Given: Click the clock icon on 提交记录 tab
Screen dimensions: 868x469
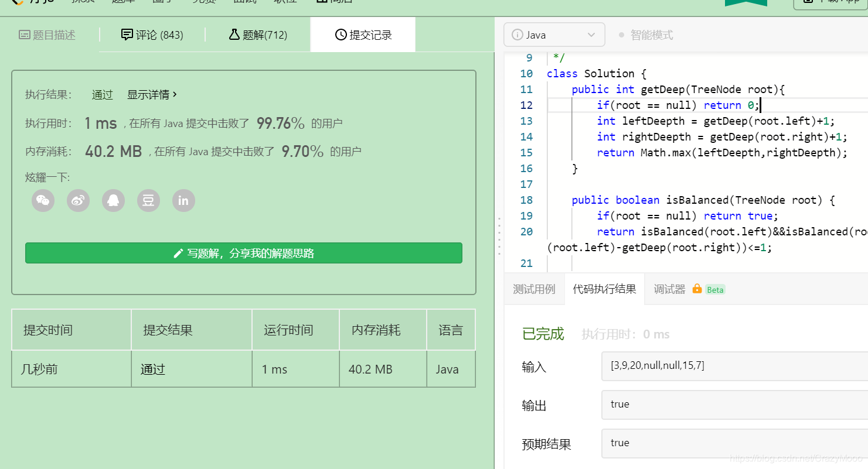Looking at the screenshot, I should (341, 34).
